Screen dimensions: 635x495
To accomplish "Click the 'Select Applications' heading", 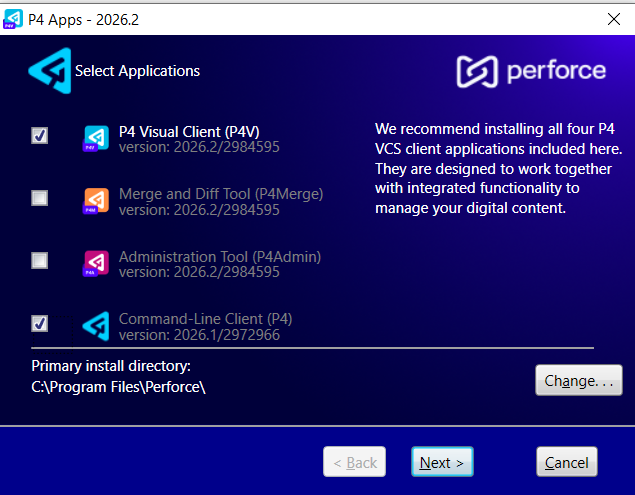I will click(x=137, y=71).
